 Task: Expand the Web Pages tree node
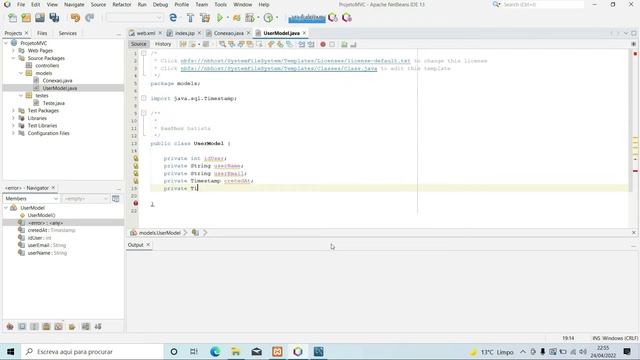(x=13, y=51)
